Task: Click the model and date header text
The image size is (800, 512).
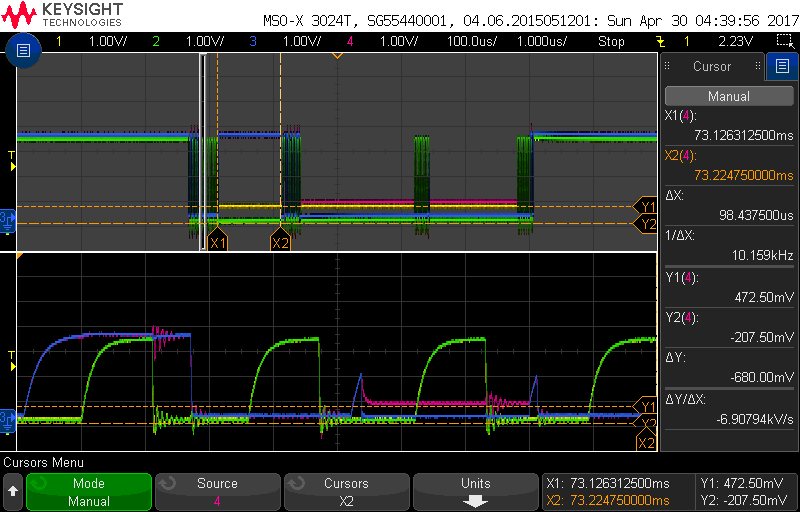Action: [x=530, y=21]
